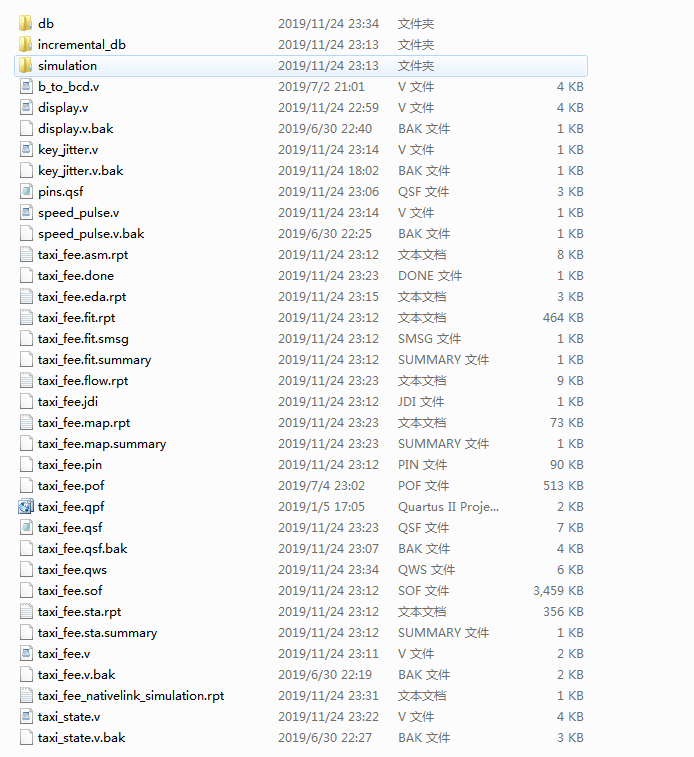This screenshot has height=757, width=694.
Task: Click the 2019/11/24 23:34 date of db folder
Action: pos(328,23)
